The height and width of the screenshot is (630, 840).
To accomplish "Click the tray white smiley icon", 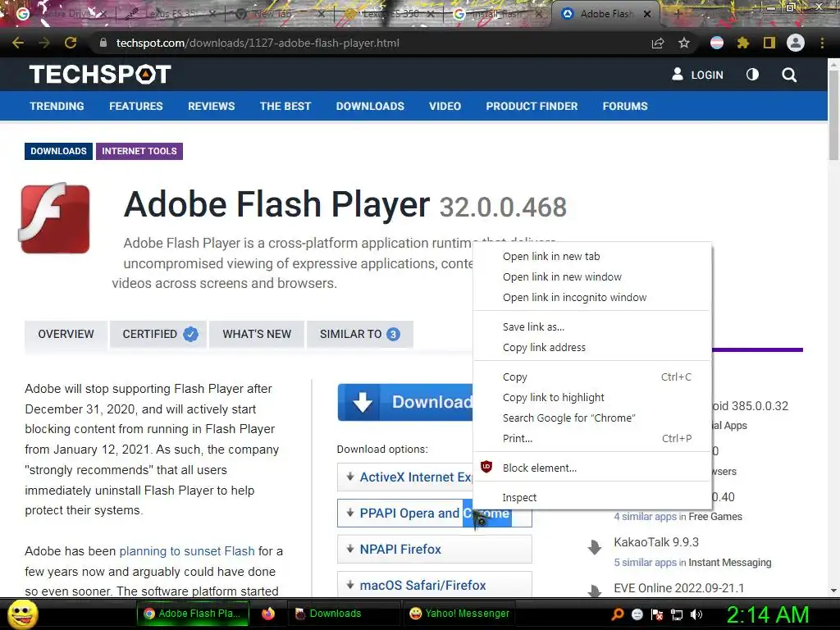I will [637, 614].
